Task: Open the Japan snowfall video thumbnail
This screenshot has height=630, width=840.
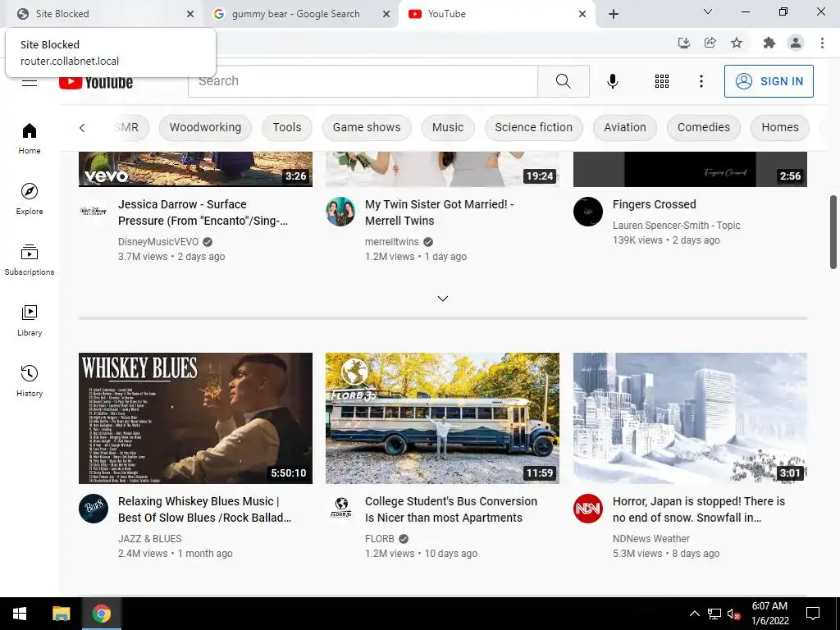Action: pyautogui.click(x=690, y=418)
